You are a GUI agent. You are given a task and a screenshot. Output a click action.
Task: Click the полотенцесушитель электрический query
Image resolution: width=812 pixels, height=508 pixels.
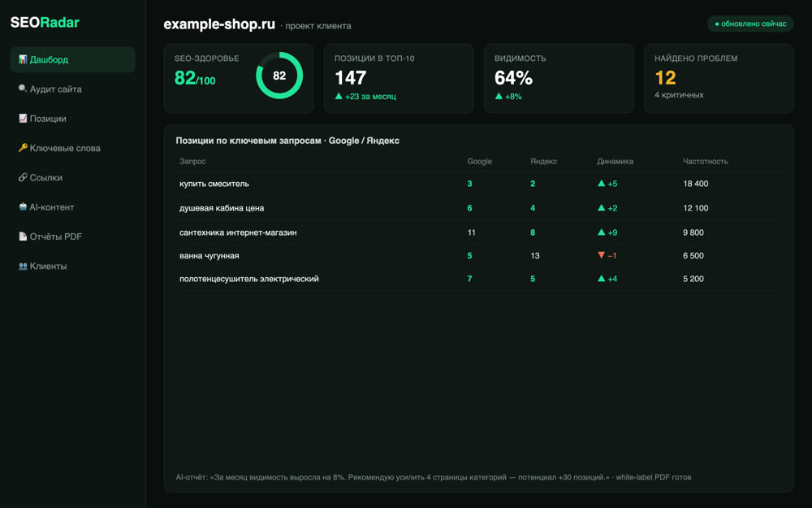(249, 279)
